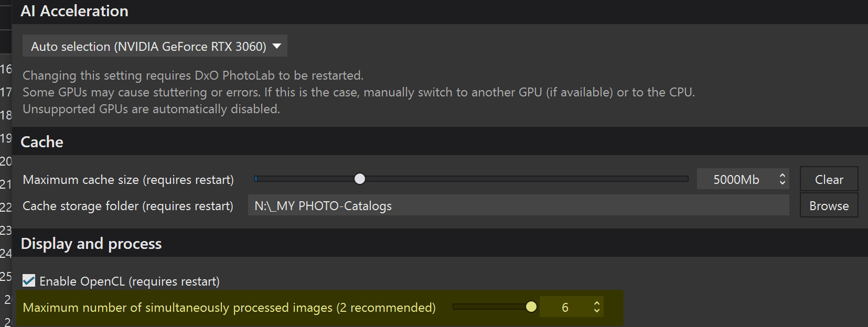Select the AI Acceleration section header

[x=74, y=11]
